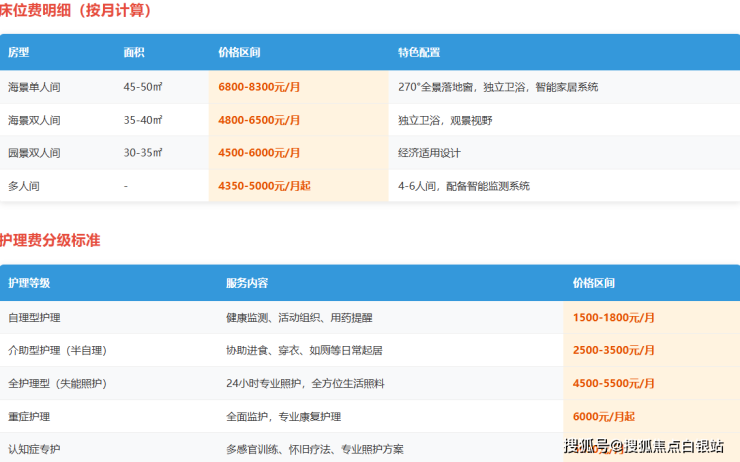This screenshot has height=462, width=740.
Task: Select the 6000元/月起 price for 重症护理
Action: 604,417
